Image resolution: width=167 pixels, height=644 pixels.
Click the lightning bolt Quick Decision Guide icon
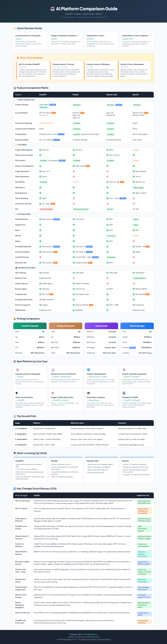15,28
